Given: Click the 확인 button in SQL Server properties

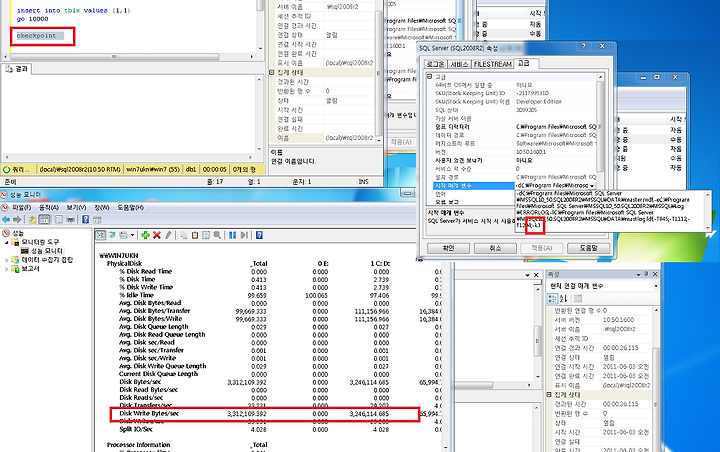Looking at the screenshot, I should click(x=448, y=248).
